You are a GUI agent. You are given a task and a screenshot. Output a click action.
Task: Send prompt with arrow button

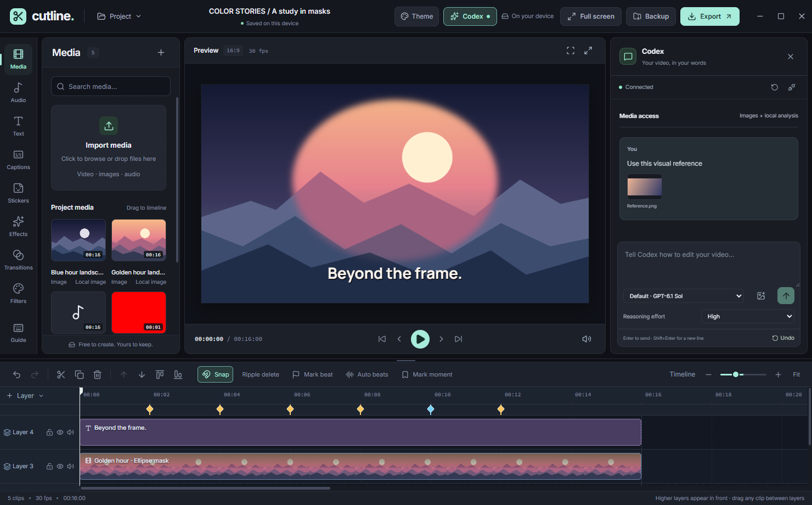(786, 296)
